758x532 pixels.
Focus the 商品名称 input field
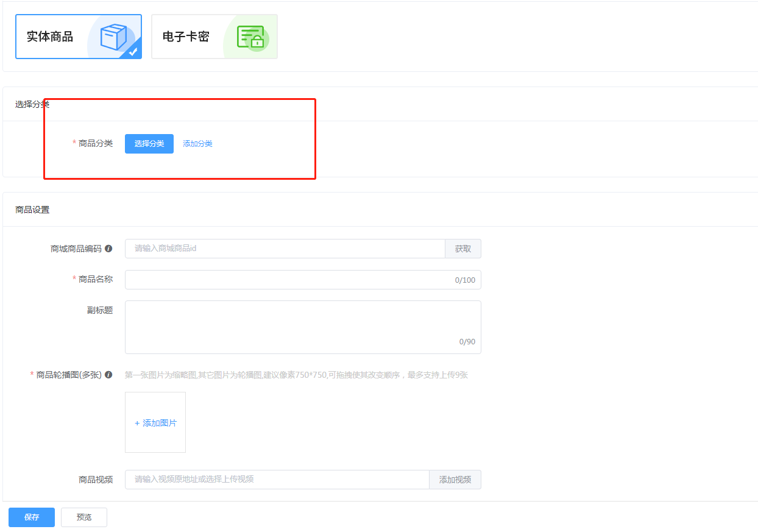coord(303,280)
